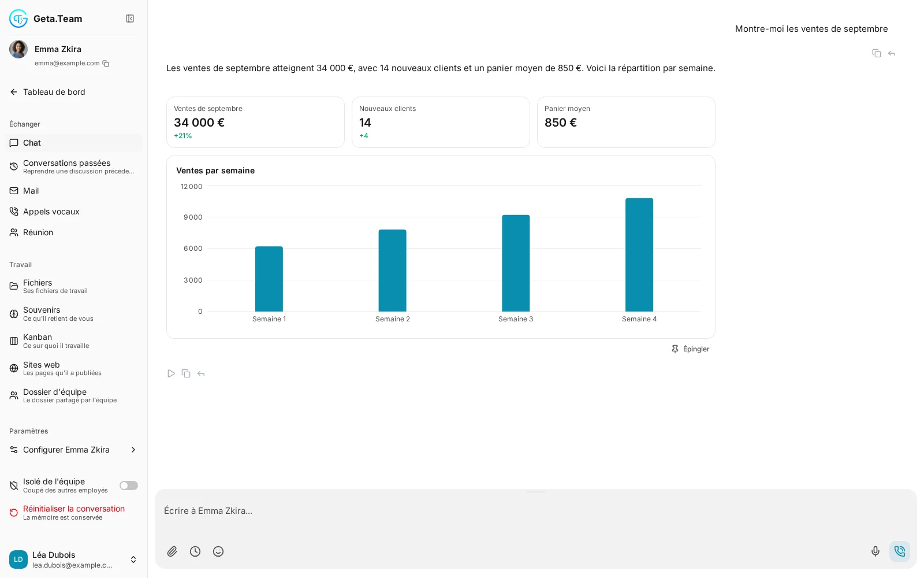924x578 pixels.
Task: Click Réinitialiser la conversation
Action: tap(73, 513)
